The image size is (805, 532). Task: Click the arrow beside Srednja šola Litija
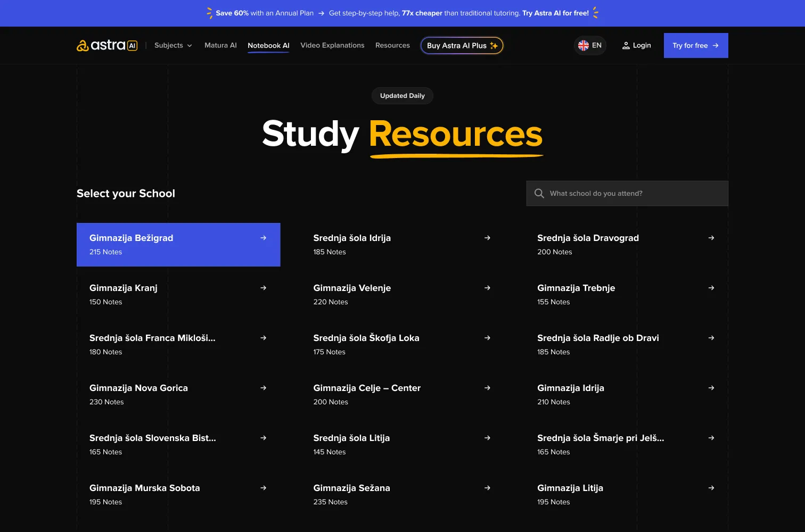(487, 438)
